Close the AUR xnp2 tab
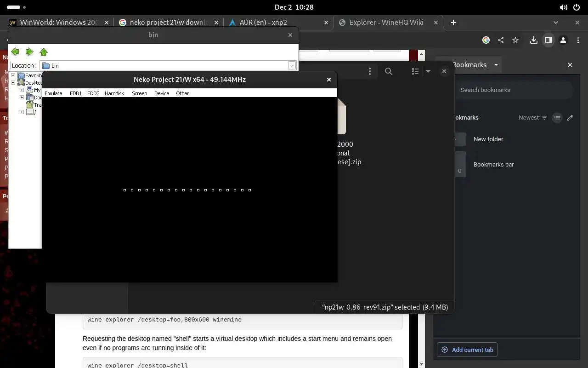Screen dimensions: 588x368 coord(326,23)
